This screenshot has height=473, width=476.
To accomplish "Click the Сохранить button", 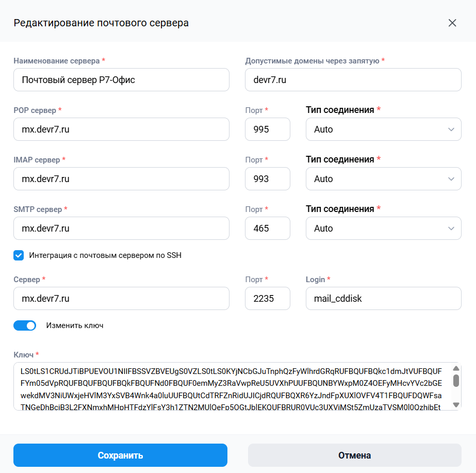I will pyautogui.click(x=120, y=455).
